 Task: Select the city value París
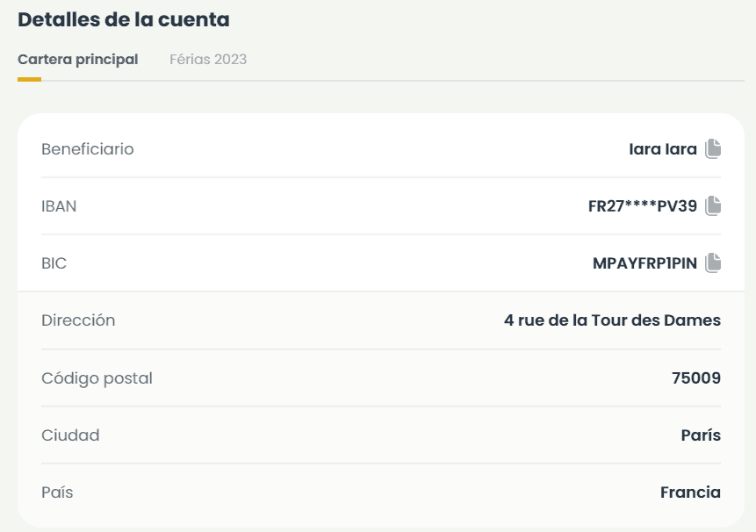tap(701, 435)
